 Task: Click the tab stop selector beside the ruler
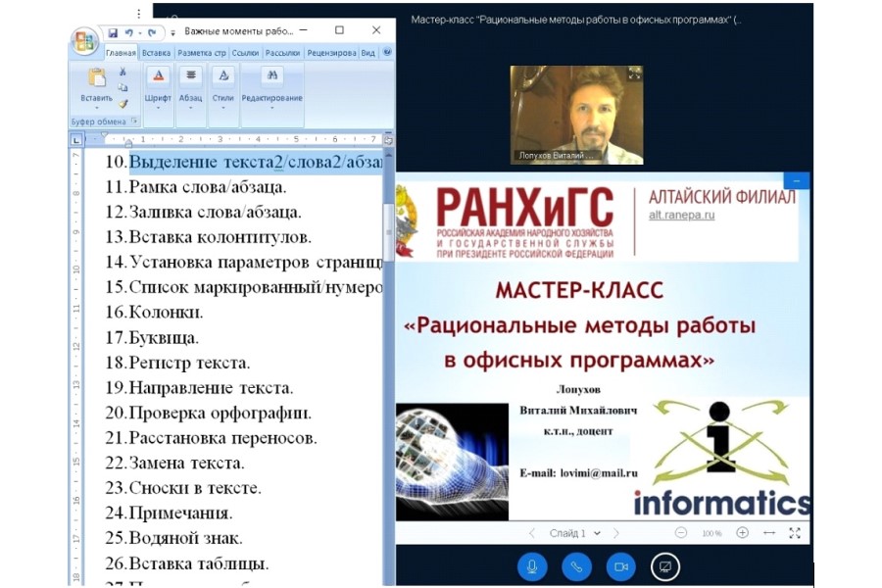(76, 139)
